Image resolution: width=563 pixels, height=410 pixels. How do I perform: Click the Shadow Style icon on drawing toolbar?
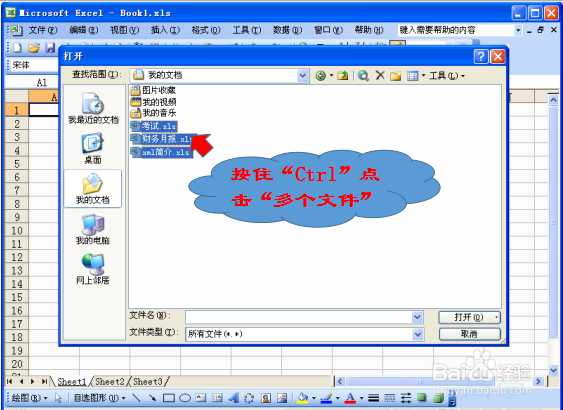[422, 397]
